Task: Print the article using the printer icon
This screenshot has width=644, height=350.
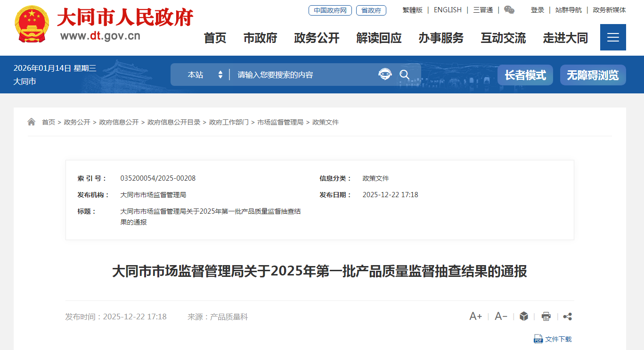Action: coord(546,317)
